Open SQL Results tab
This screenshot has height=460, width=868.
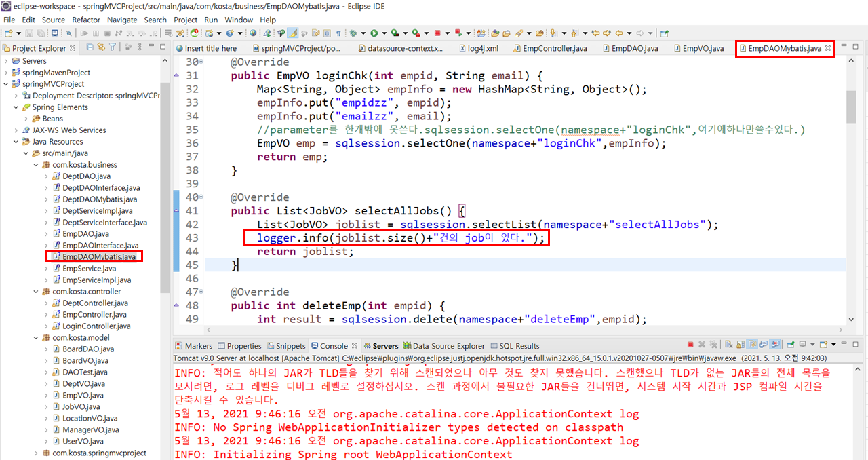(515, 346)
